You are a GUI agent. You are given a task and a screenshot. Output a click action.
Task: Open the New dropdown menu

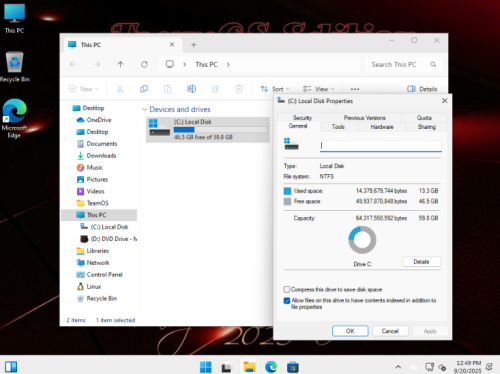(x=84, y=89)
